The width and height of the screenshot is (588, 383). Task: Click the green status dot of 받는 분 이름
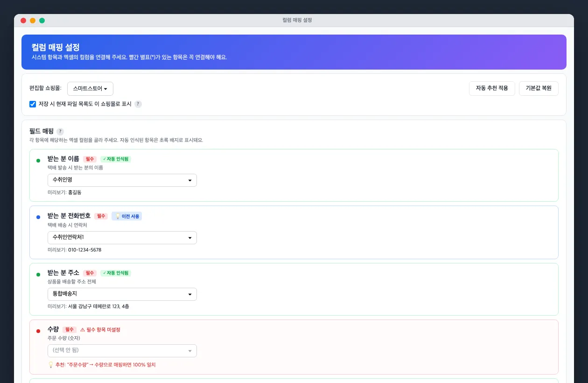[38, 161]
